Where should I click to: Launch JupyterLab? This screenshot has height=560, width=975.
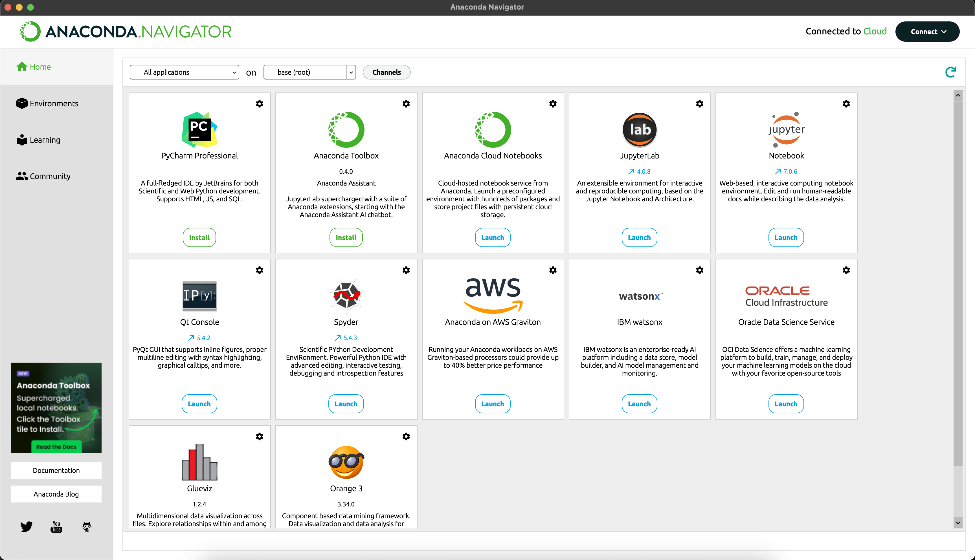click(639, 237)
